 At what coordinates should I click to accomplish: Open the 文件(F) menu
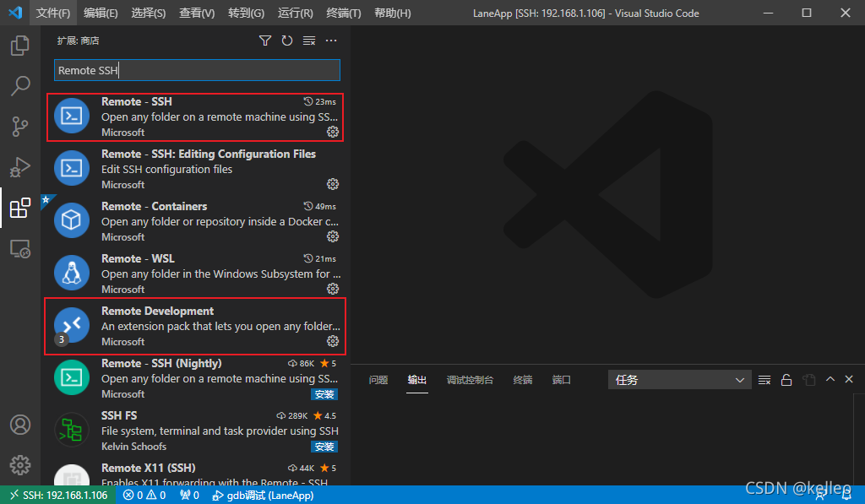[x=53, y=13]
